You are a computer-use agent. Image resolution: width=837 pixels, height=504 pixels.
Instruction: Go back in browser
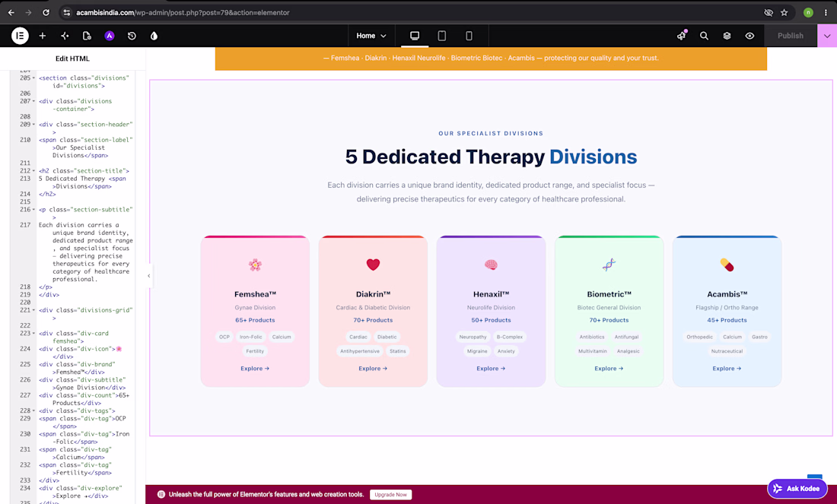click(x=11, y=12)
